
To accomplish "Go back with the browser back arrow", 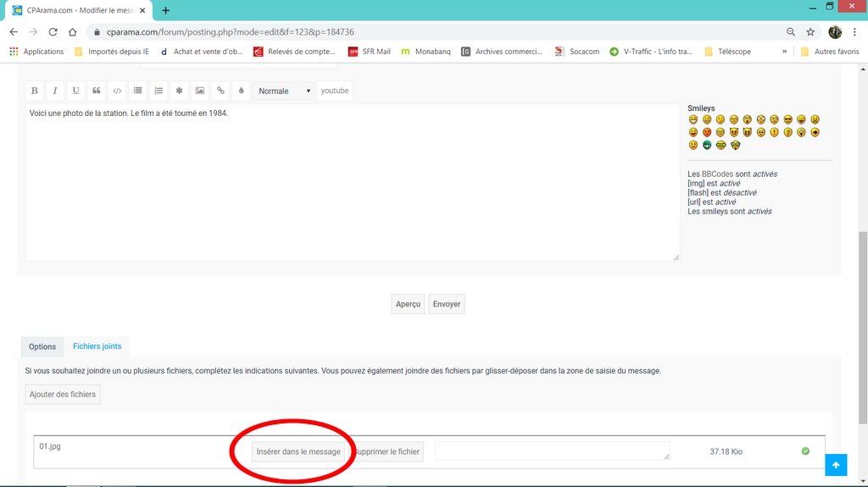I will pos(14,32).
